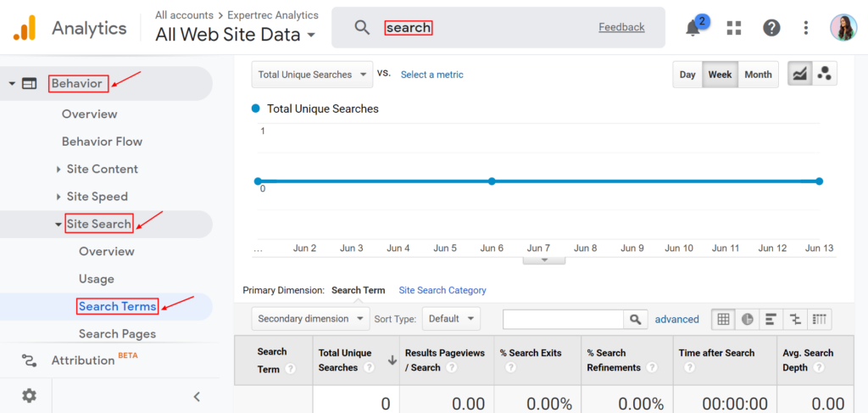
Task: Open Behavior Overview report
Action: [90, 114]
